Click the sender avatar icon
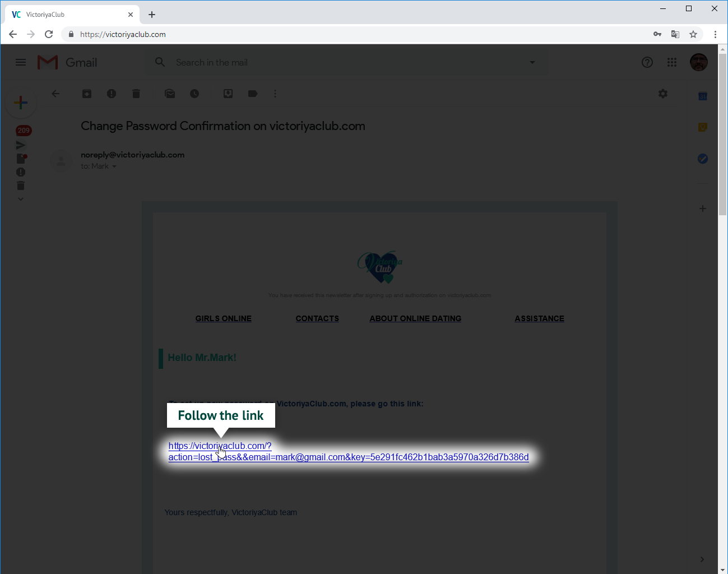 [61, 161]
